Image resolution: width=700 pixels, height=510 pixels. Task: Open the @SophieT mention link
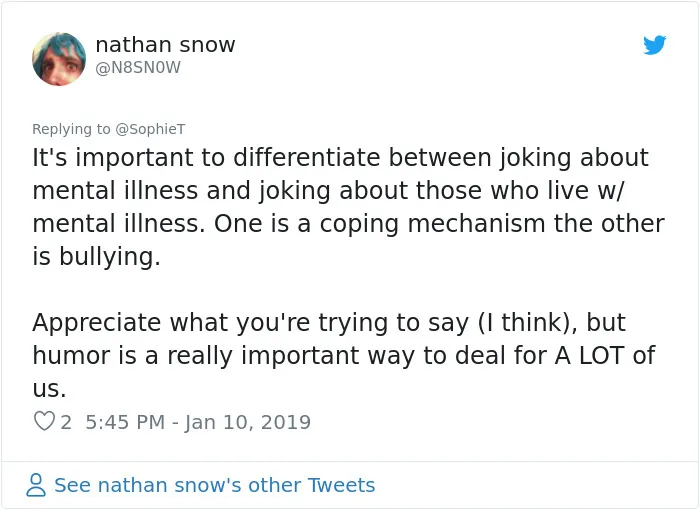click(x=150, y=129)
